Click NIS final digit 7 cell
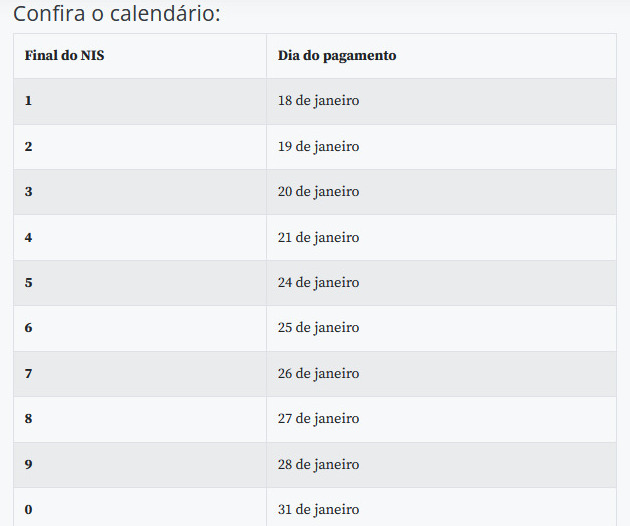The height and width of the screenshot is (526, 630). (x=140, y=374)
